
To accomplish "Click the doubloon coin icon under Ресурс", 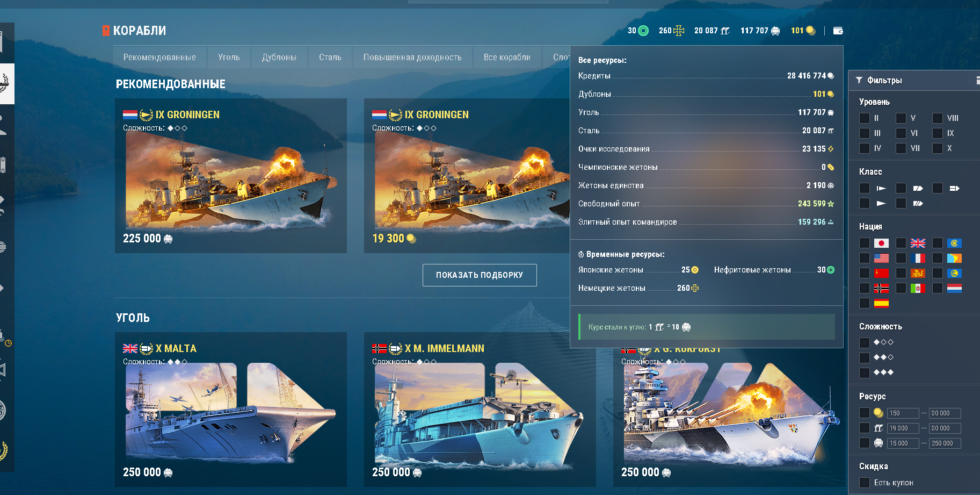I will coord(879,413).
